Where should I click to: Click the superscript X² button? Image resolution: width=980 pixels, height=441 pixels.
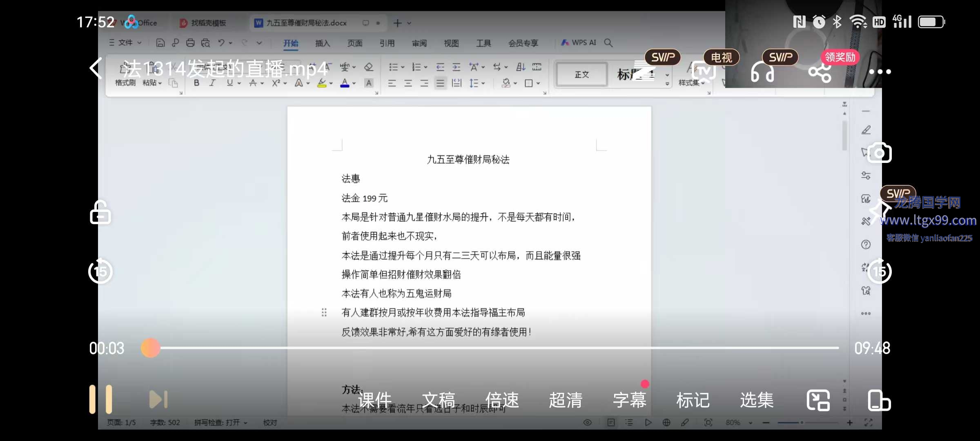coord(276,83)
